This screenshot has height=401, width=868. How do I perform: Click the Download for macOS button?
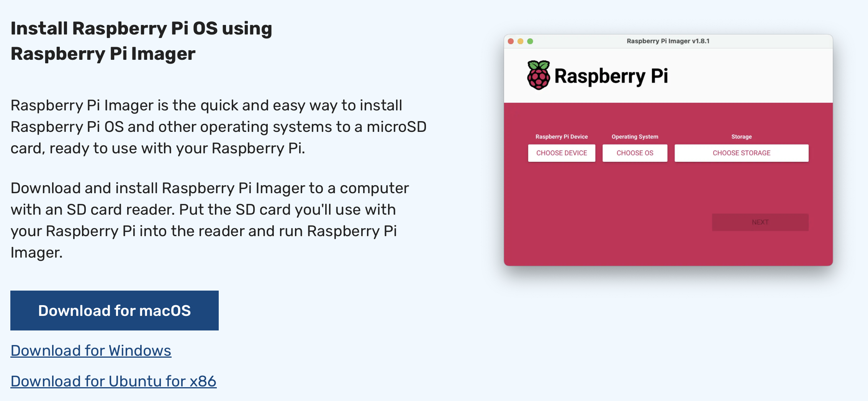(115, 311)
